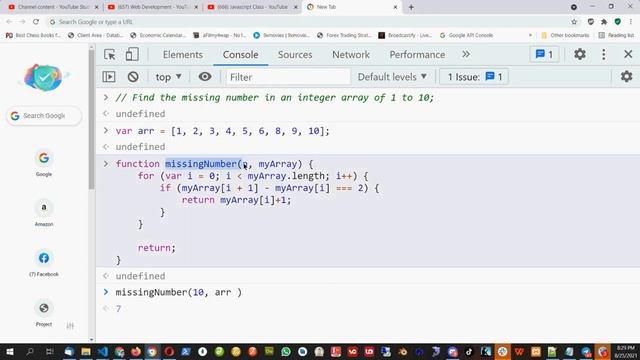Open the top JavaScript context dropdown
Screen dimensions: 640x360
coord(168,77)
